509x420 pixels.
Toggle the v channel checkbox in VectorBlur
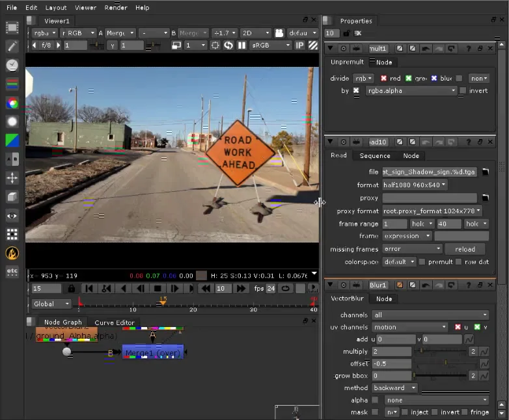477,327
